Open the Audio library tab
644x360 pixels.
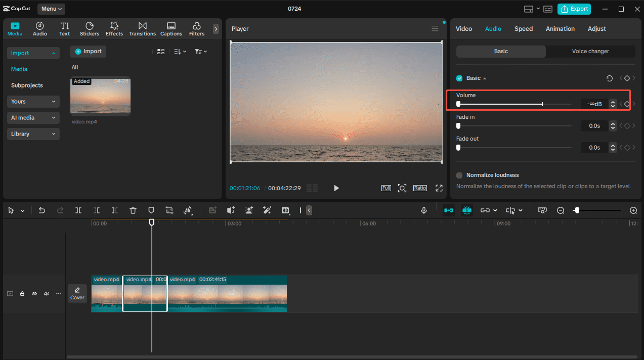(40, 29)
